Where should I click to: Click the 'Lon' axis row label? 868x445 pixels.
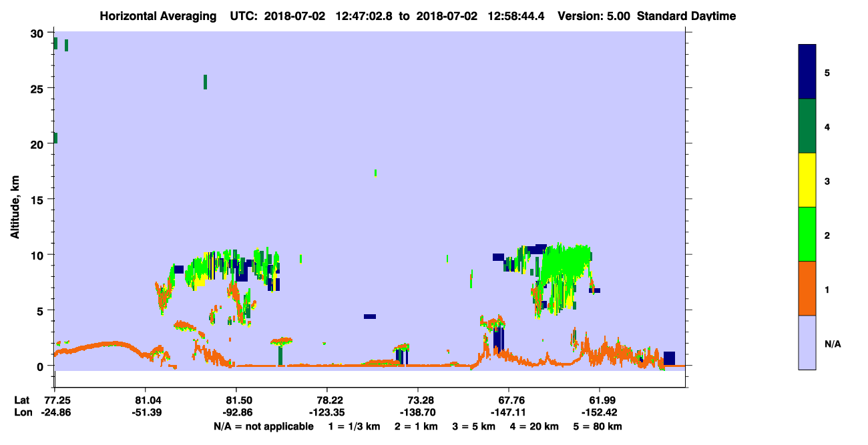23,412
